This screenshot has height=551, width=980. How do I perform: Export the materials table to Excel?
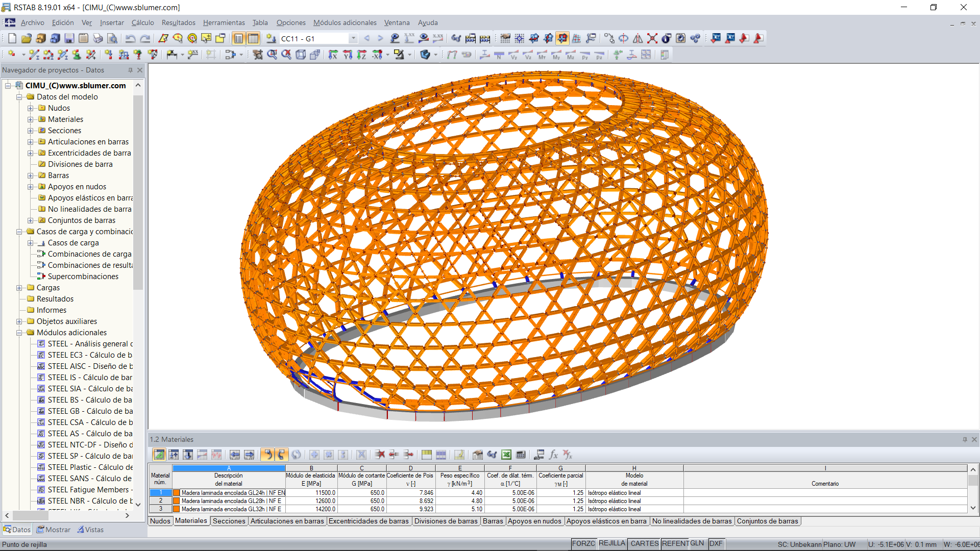(x=506, y=455)
